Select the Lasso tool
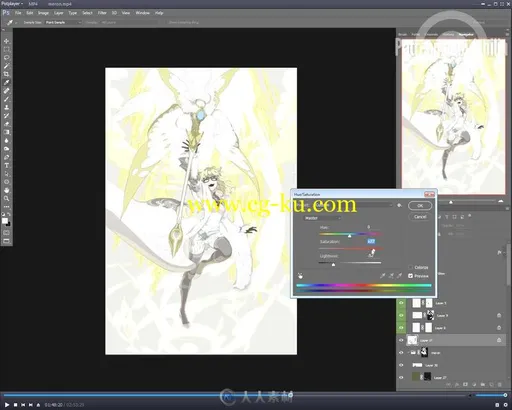This screenshot has height=410, width=512. coord(6,58)
